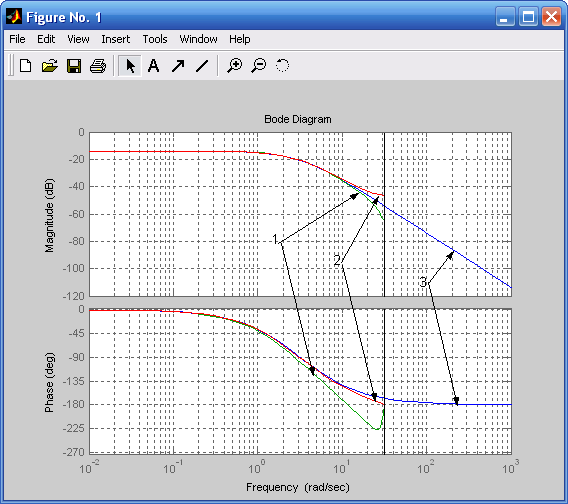Click the New Figure icon
The width and height of the screenshot is (568, 504).
(25, 66)
